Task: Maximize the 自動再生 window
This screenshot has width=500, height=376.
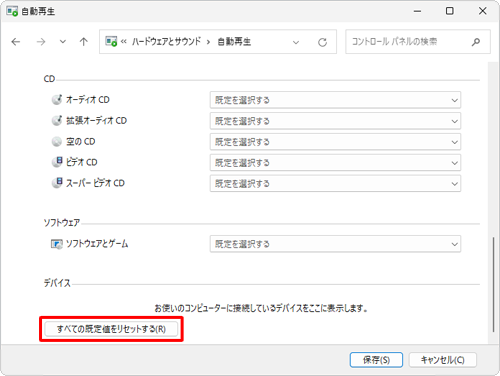Action: coord(450,11)
